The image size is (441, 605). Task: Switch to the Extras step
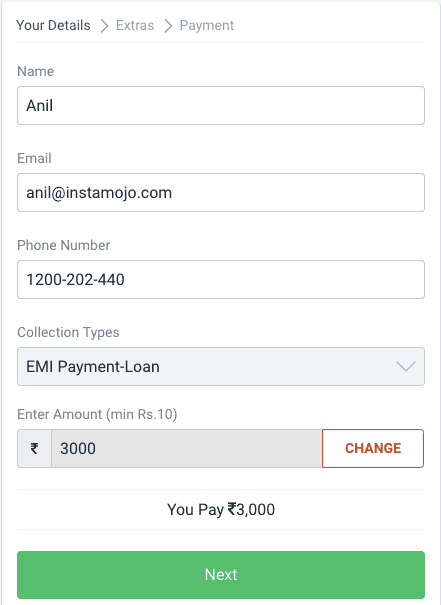pyautogui.click(x=135, y=25)
